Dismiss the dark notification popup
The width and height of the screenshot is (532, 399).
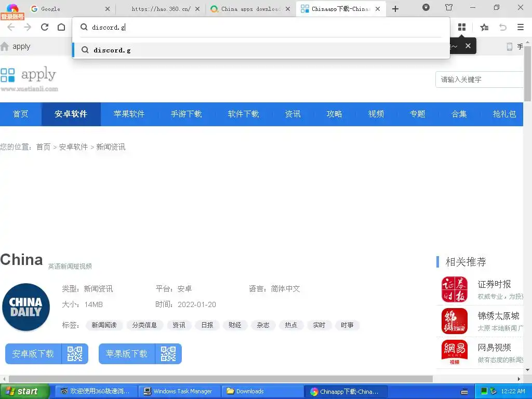pos(468,46)
